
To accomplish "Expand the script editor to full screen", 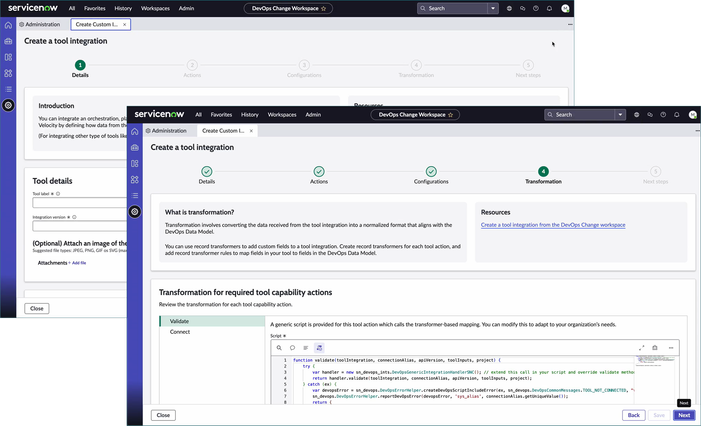I will [x=642, y=348].
